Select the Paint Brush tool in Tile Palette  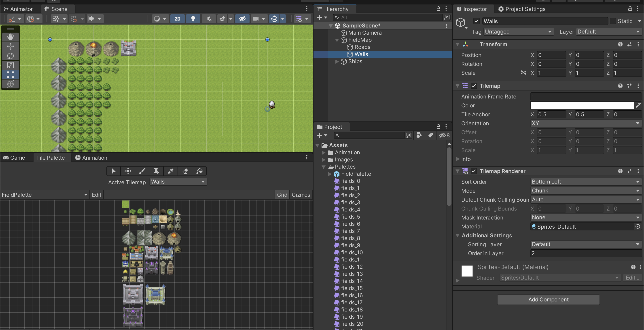point(142,171)
